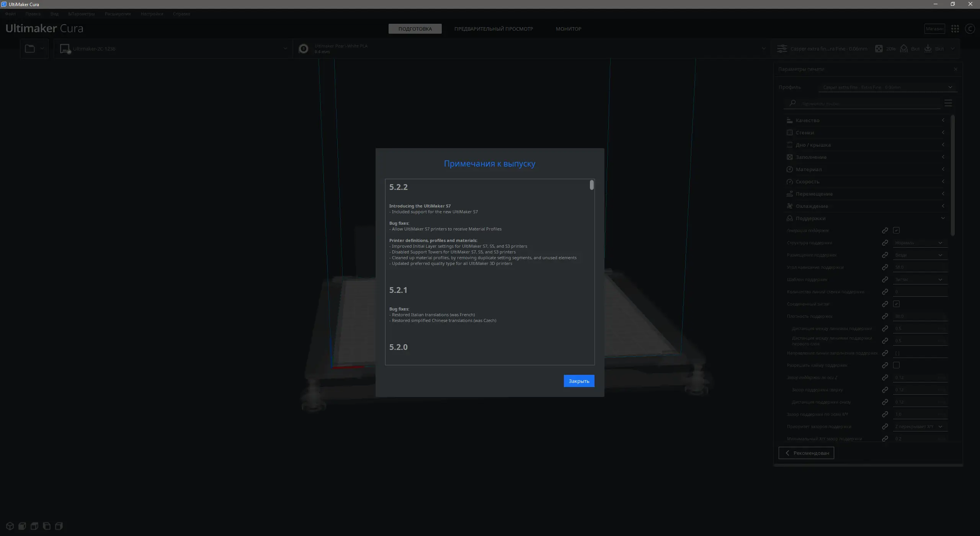Switch to top view cube icon

coord(34,526)
